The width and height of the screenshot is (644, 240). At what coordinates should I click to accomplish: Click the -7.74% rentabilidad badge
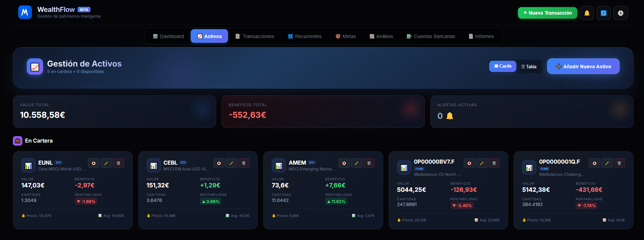[587, 206]
